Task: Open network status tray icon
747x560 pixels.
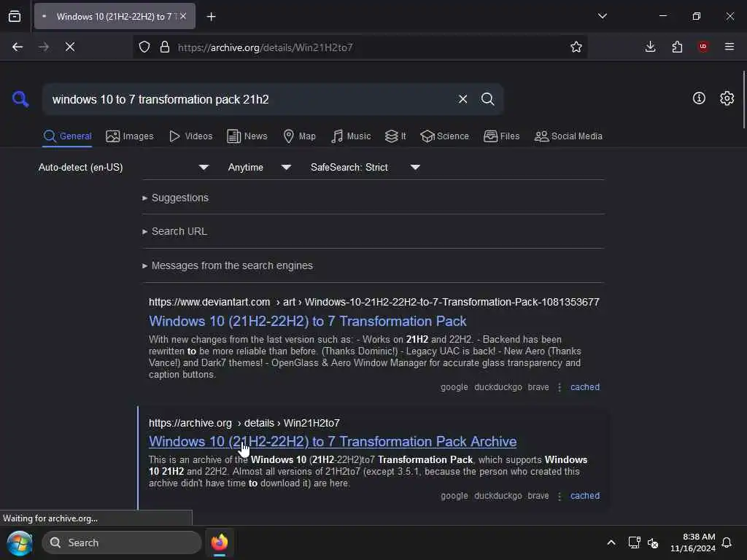Action: click(634, 542)
